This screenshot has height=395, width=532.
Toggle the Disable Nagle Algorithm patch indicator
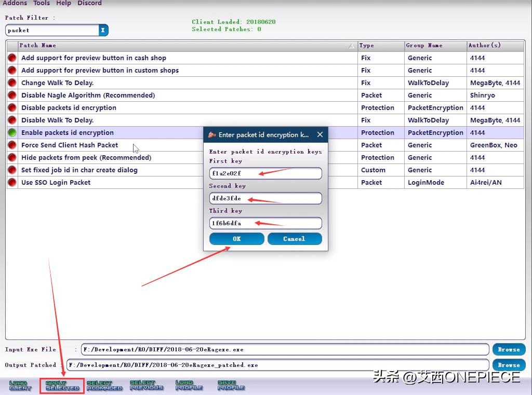tap(12, 96)
